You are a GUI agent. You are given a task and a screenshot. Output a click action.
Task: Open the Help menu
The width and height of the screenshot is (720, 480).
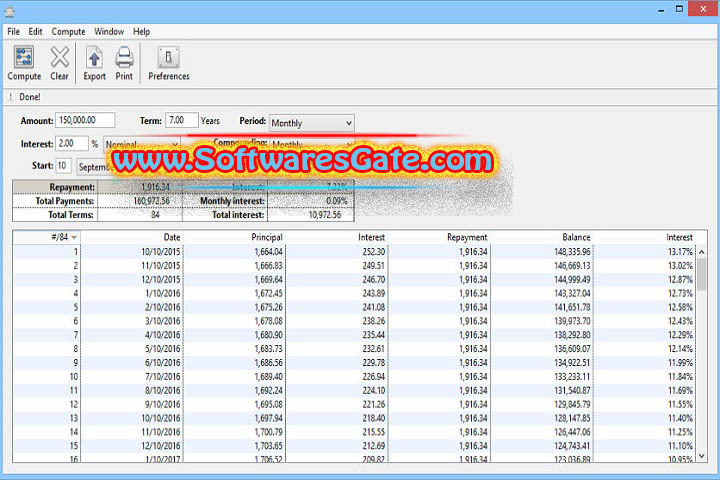point(141,32)
